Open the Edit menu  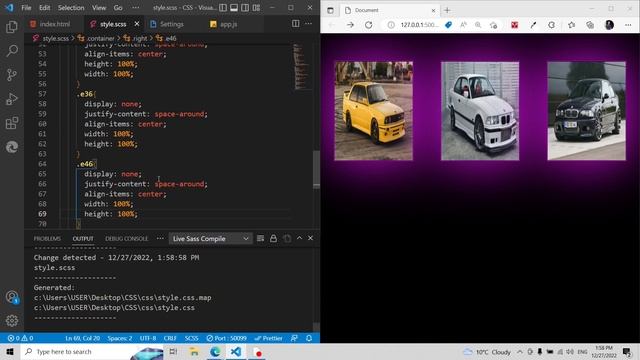click(44, 8)
